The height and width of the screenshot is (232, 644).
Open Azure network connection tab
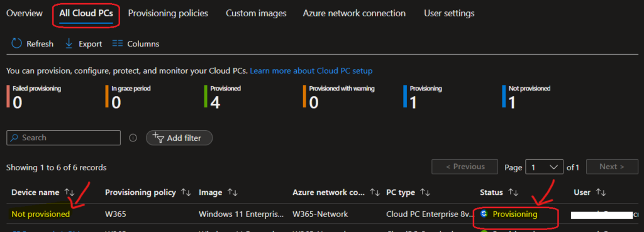pos(354,13)
